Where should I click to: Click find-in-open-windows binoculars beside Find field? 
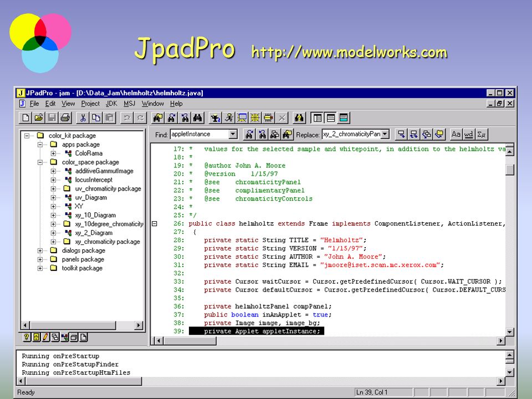(274, 134)
